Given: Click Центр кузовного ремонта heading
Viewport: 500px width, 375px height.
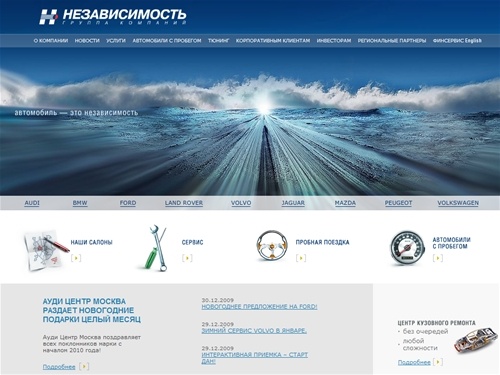Looking at the screenshot, I should [436, 323].
